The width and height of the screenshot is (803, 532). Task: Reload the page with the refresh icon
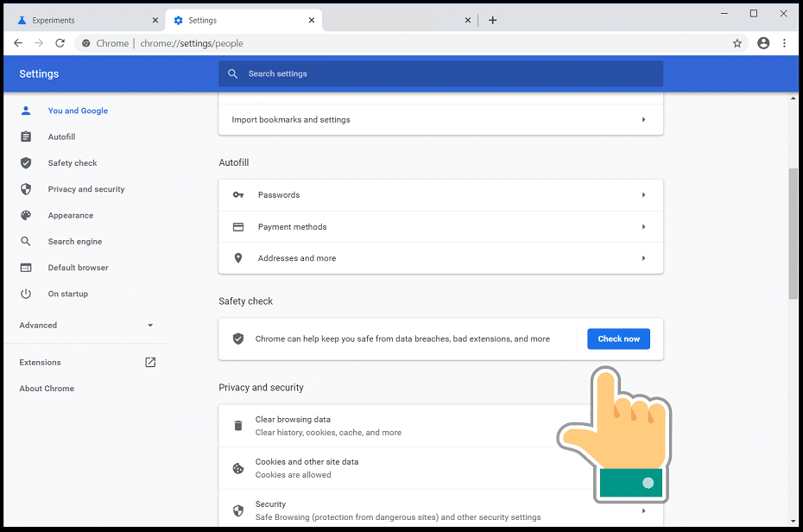pos(60,43)
